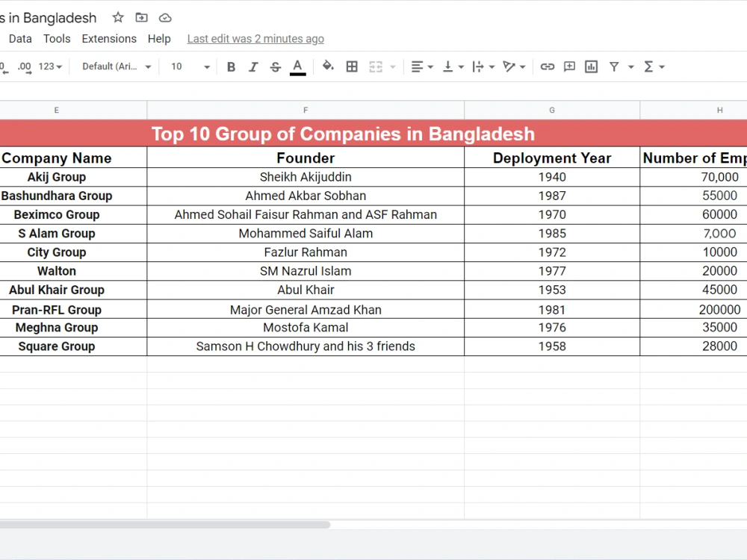Select the Founder header cell
This screenshot has width=747, height=560.
(306, 158)
